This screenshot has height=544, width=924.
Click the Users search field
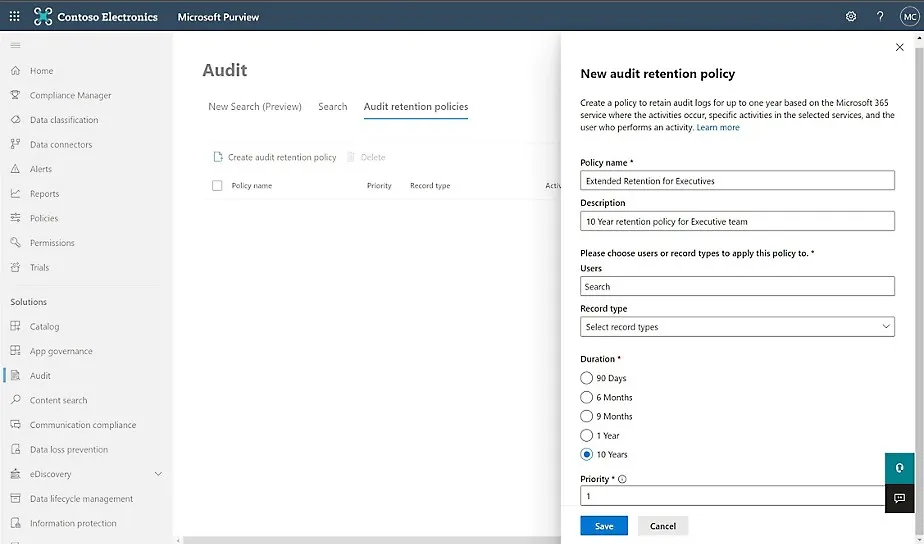737,287
